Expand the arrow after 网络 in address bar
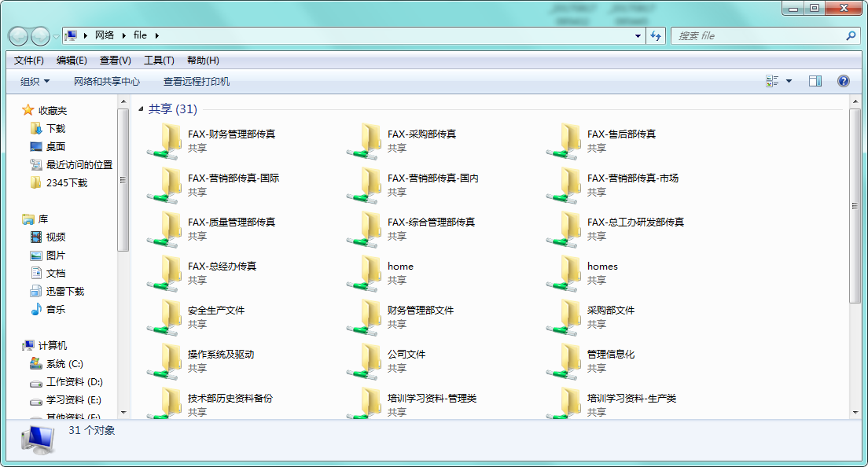The image size is (868, 467). pyautogui.click(x=124, y=35)
